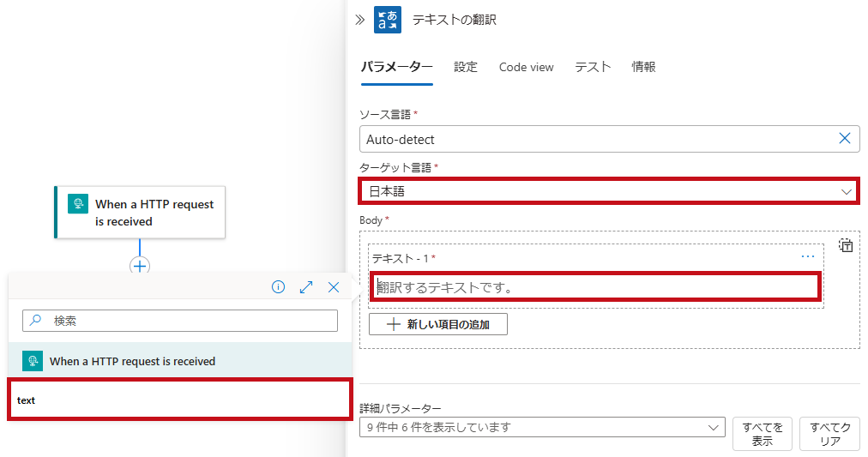Click the すべてクリア button

click(x=829, y=434)
